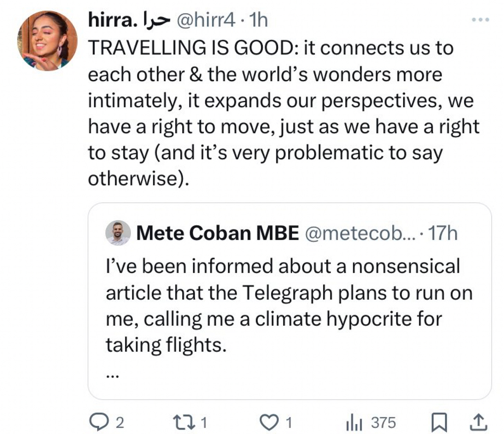Like the tweet with heart icon
This screenshot has height=434, width=504.
[270, 422]
